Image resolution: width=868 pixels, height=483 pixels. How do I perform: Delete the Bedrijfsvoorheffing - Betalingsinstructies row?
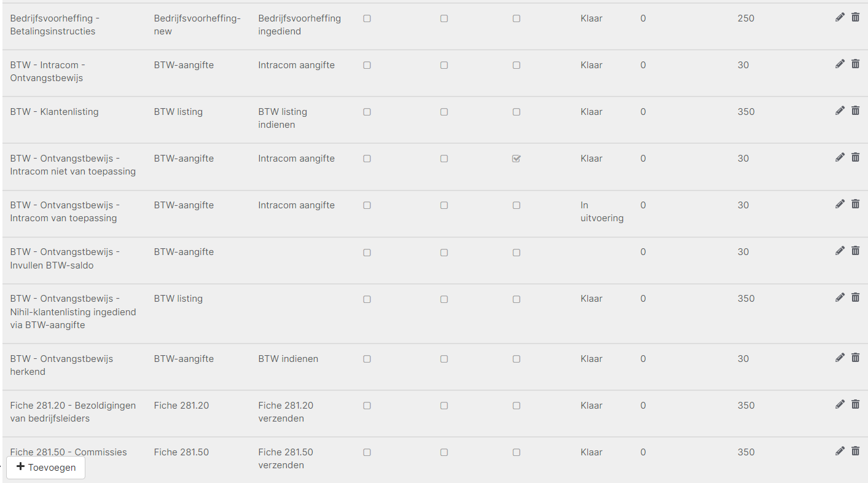tap(855, 17)
